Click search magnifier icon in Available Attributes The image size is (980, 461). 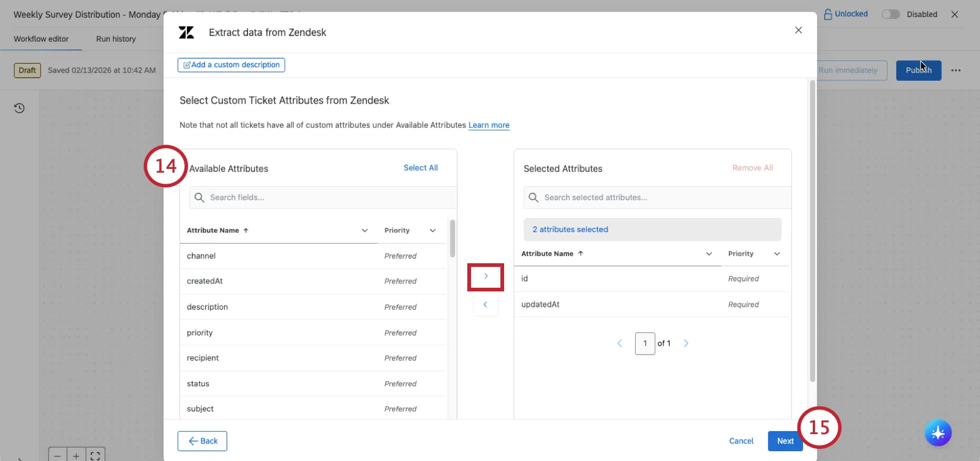(199, 198)
